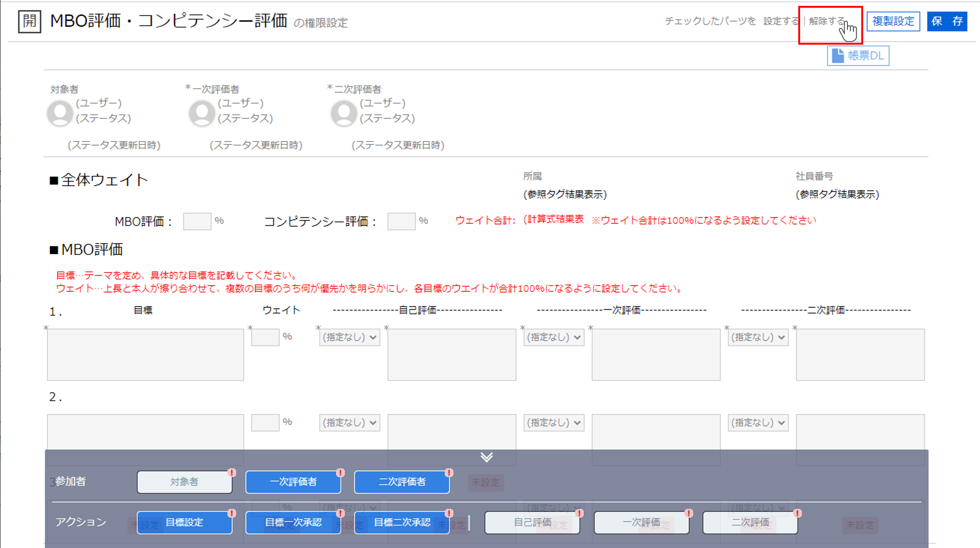Open row 2 二次評価 rating dropdown
The image size is (980, 548).
pyautogui.click(x=758, y=423)
